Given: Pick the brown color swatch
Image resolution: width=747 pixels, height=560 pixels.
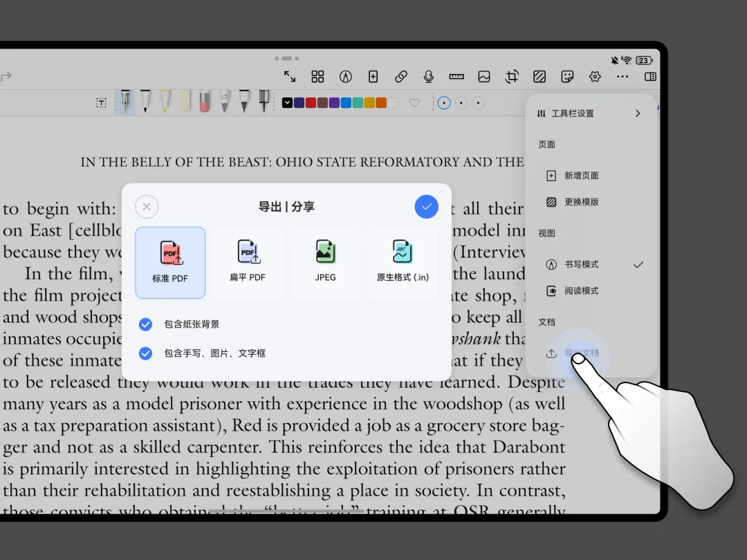Looking at the screenshot, I should [x=322, y=103].
